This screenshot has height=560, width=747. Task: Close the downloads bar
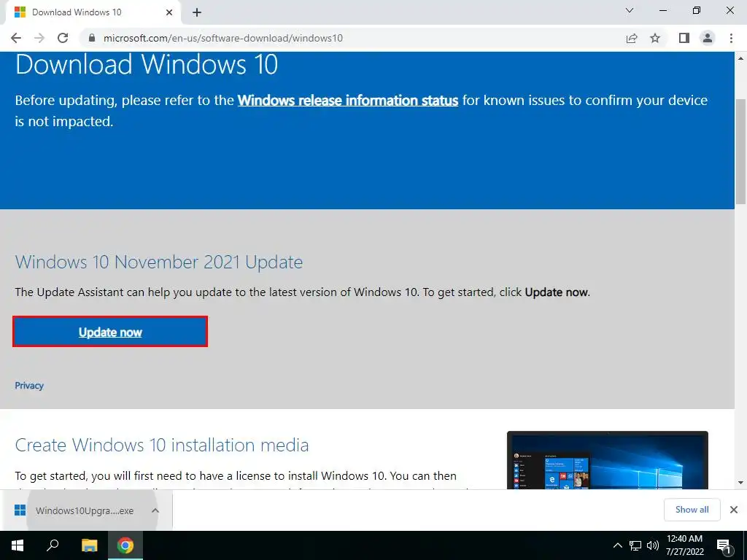(734, 510)
